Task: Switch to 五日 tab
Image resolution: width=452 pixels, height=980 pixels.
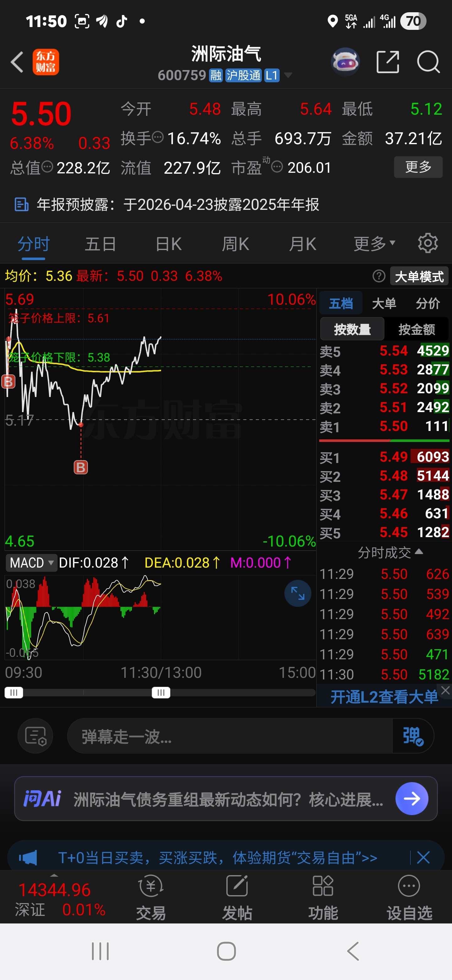Action: tap(100, 243)
